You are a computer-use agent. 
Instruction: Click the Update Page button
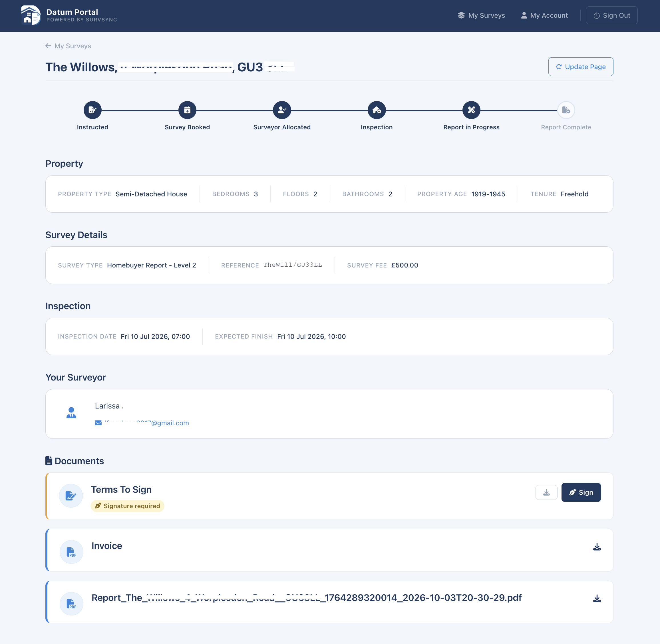point(581,67)
